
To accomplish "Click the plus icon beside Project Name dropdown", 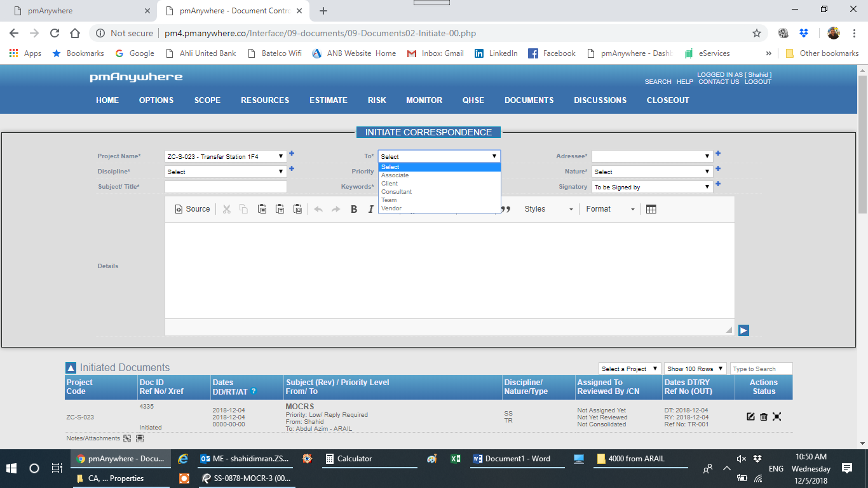I will pos(292,153).
